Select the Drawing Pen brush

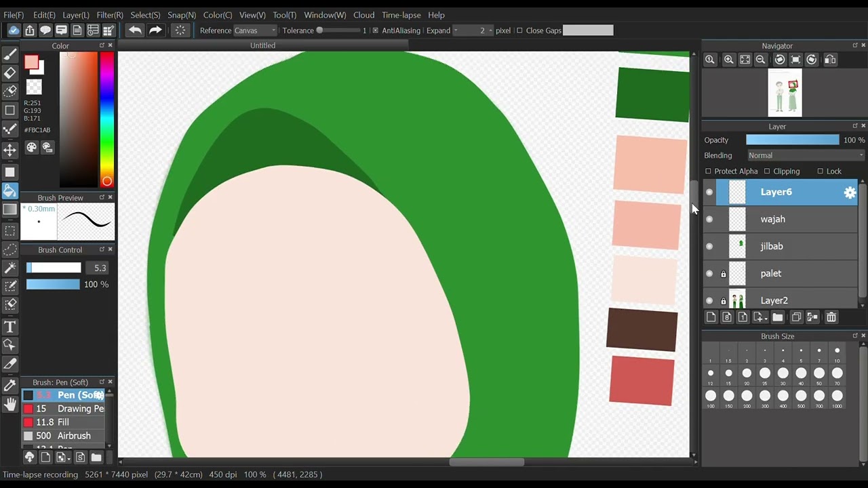point(64,409)
